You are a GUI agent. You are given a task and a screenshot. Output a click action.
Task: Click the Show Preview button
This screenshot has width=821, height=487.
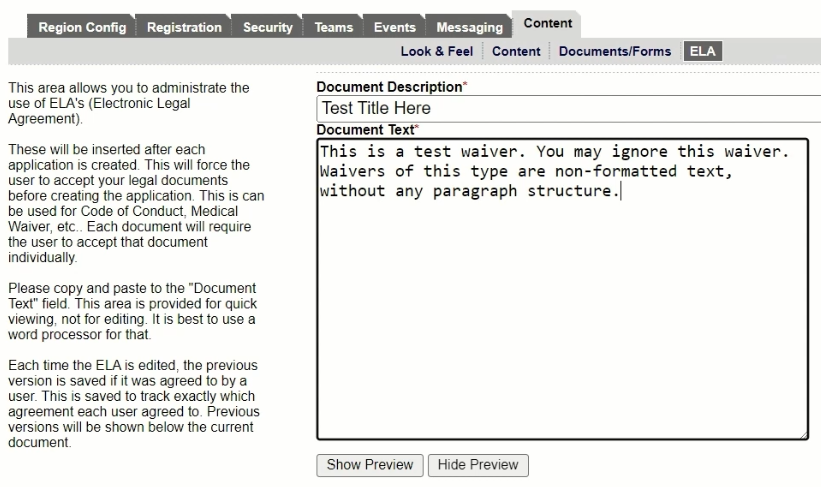click(369, 465)
